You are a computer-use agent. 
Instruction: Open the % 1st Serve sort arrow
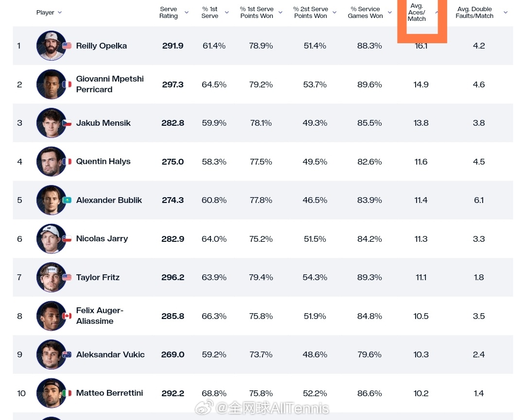tap(227, 12)
